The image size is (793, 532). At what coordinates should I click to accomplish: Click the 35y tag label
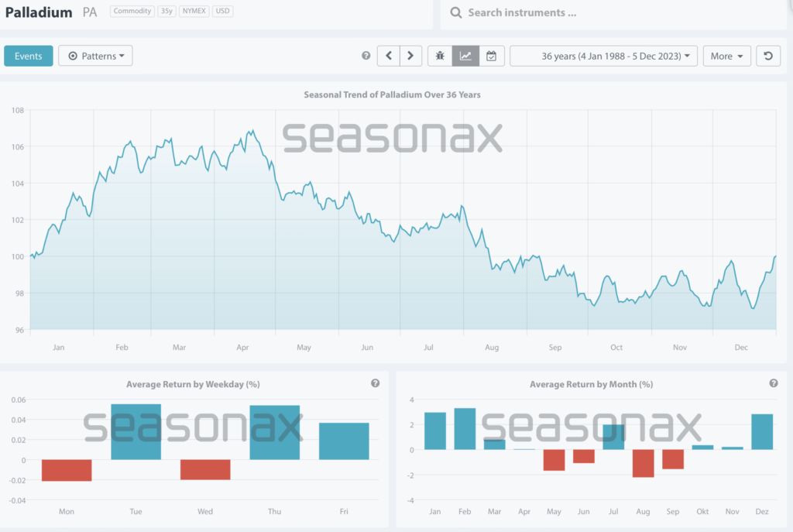tap(166, 12)
